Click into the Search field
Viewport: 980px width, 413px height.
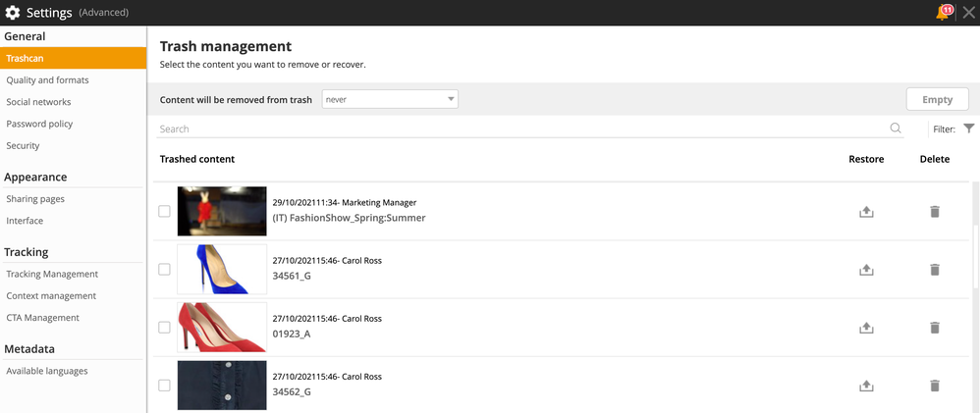pos(521,129)
